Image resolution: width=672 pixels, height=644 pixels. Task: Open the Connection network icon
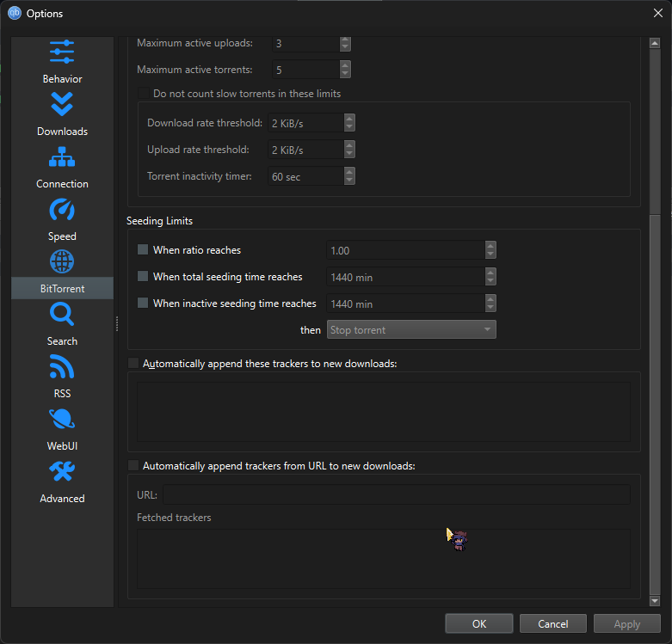point(62,157)
